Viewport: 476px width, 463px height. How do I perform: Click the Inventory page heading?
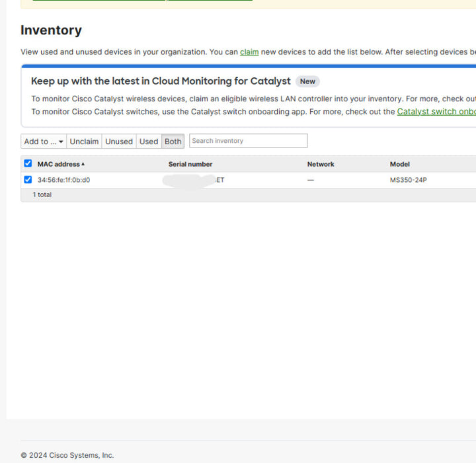coord(52,30)
